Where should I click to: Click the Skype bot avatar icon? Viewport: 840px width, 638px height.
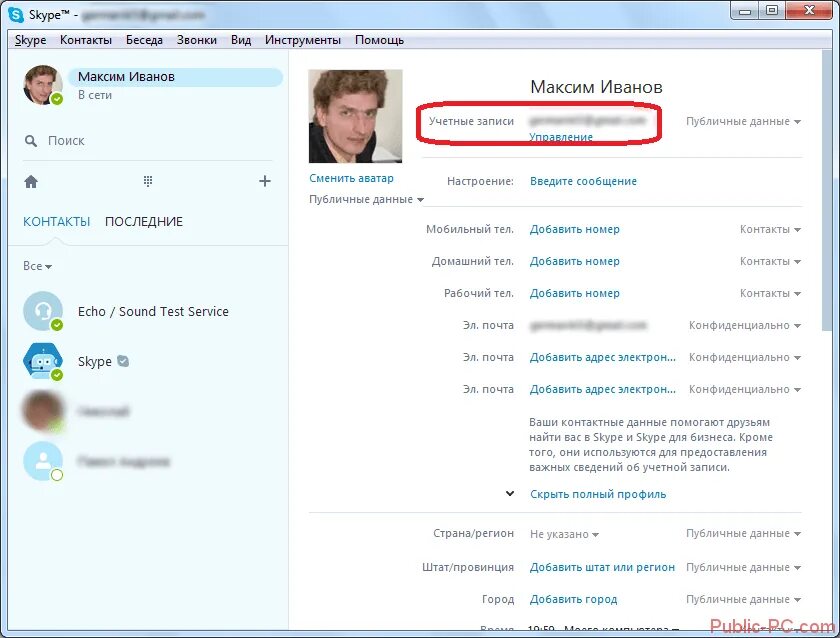point(43,362)
